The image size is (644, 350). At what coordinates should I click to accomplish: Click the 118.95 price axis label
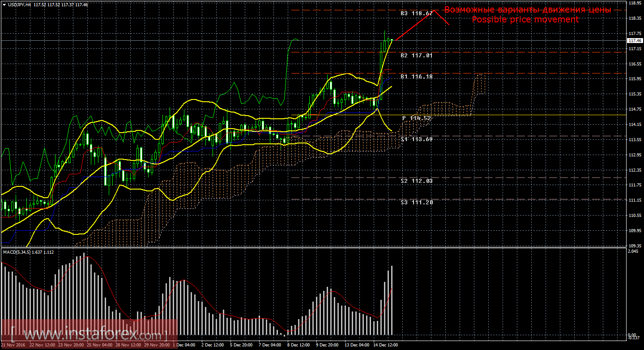click(635, 3)
